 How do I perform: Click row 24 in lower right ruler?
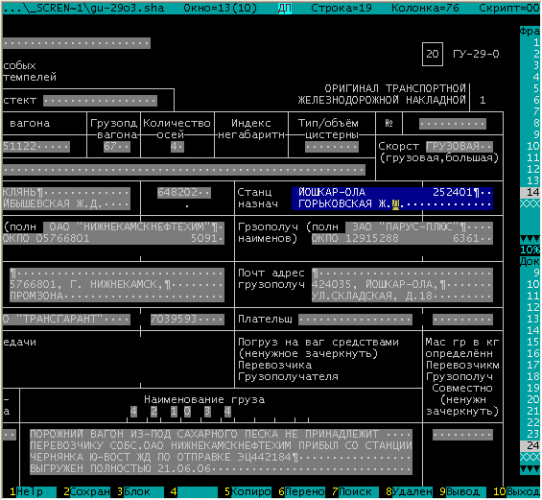point(530,445)
